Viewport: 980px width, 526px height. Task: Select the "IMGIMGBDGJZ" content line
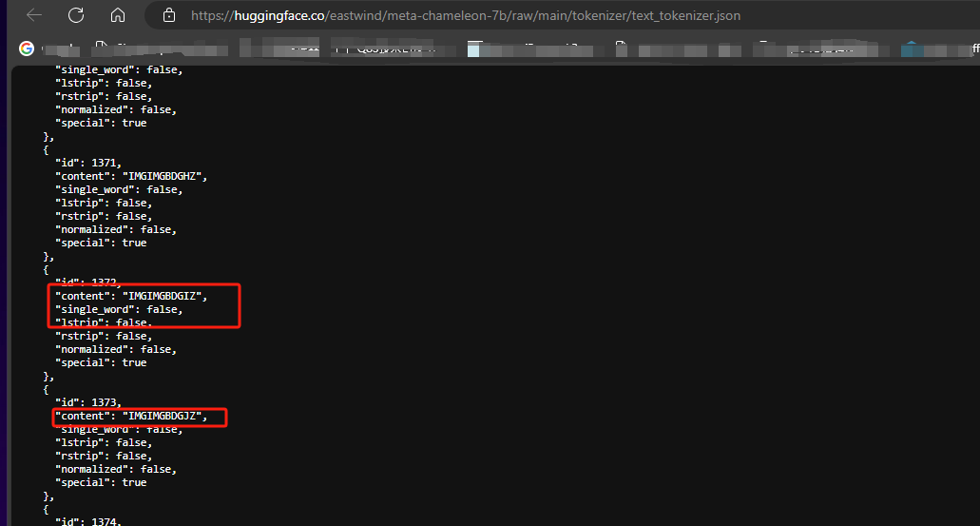coord(131,416)
